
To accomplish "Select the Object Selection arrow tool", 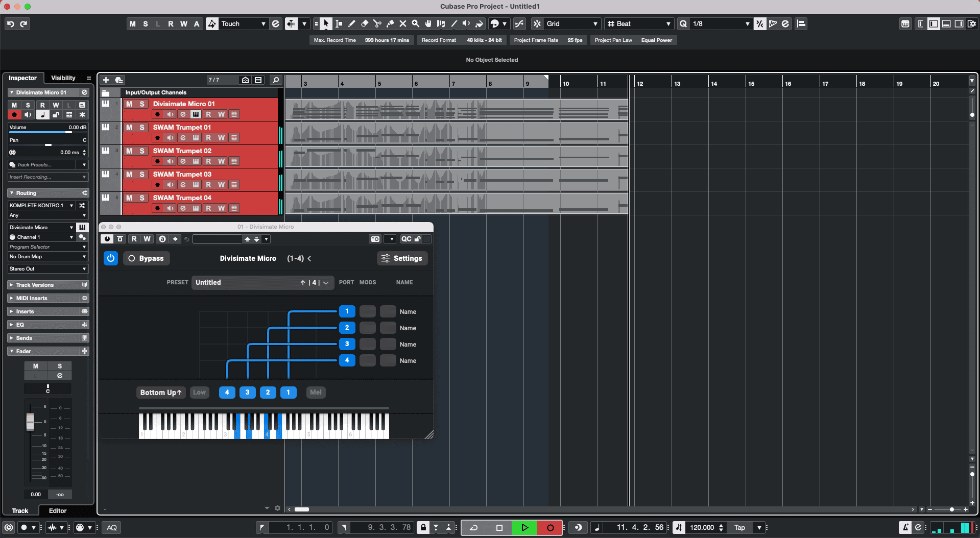I will click(326, 23).
